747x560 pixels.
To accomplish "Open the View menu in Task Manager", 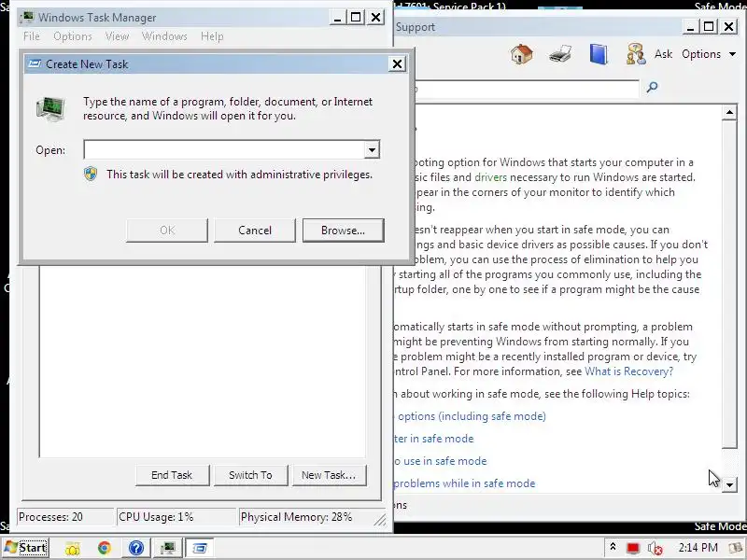I will [x=117, y=36].
